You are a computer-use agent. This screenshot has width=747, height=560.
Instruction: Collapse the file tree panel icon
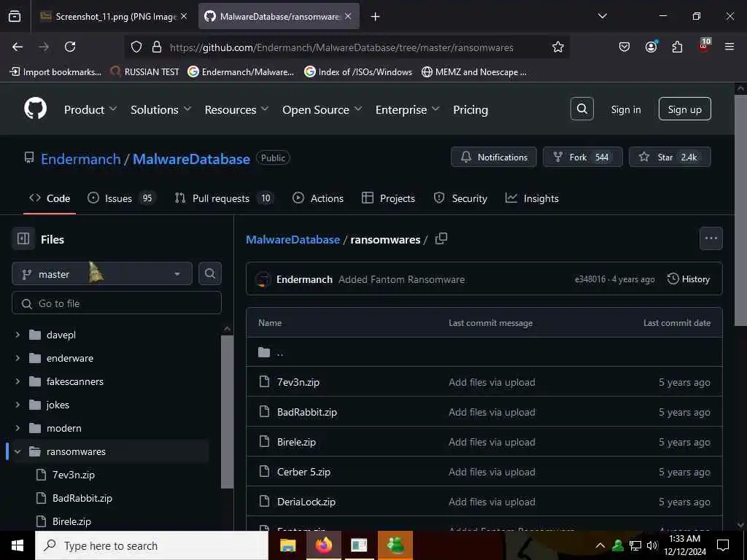(23, 238)
